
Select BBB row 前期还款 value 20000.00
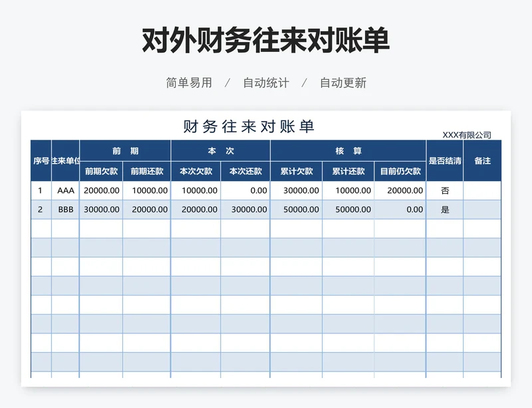pyautogui.click(x=146, y=210)
